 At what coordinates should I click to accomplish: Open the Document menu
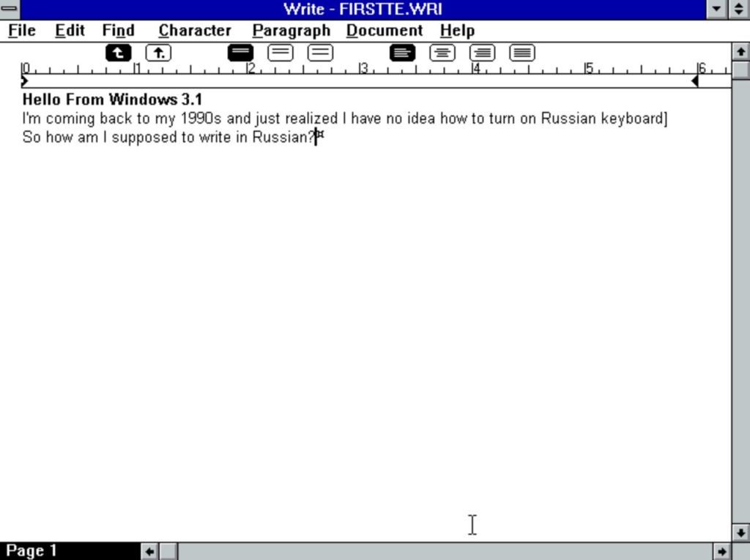385,31
